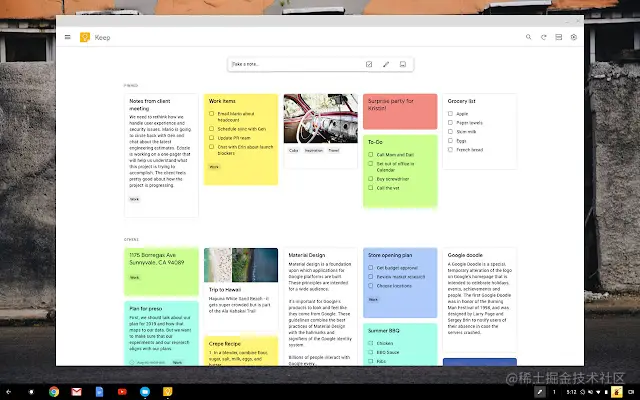Check Eggs in Grocery list
The width and height of the screenshot is (640, 400).
tap(450, 140)
